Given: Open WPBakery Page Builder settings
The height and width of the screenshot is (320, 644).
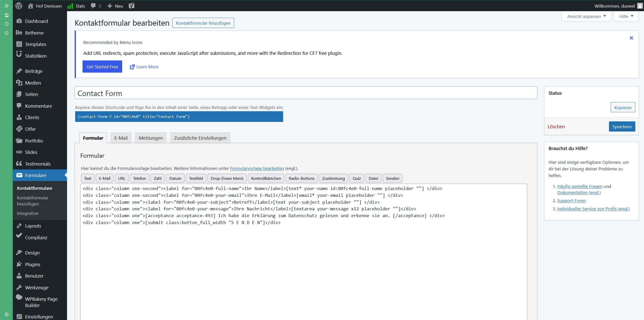Looking at the screenshot, I should tap(41, 302).
